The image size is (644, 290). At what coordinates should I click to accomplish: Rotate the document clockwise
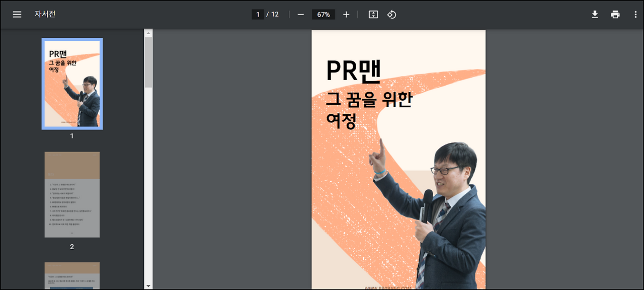(391, 14)
